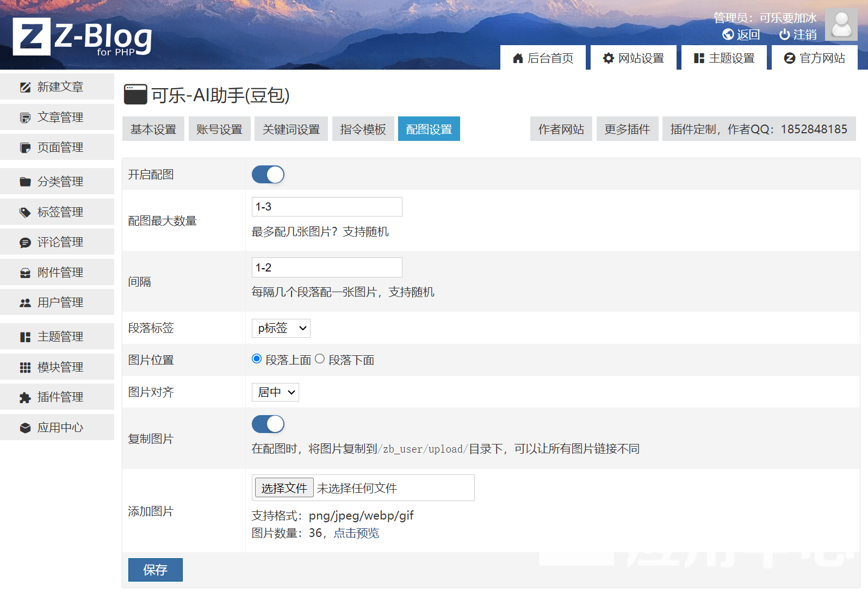
Task: Select the 段落上面 radio option
Action: click(x=257, y=359)
